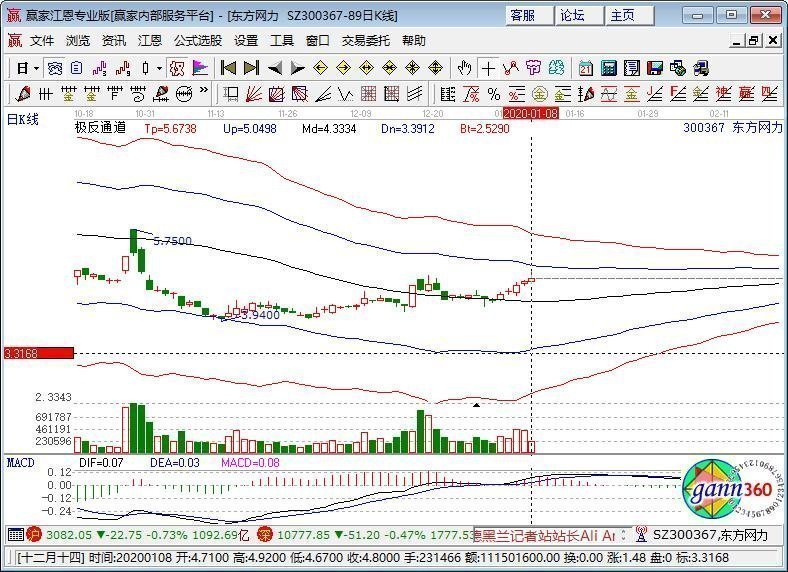
Task: Click the purple 节 solar term icon
Action: (533, 68)
